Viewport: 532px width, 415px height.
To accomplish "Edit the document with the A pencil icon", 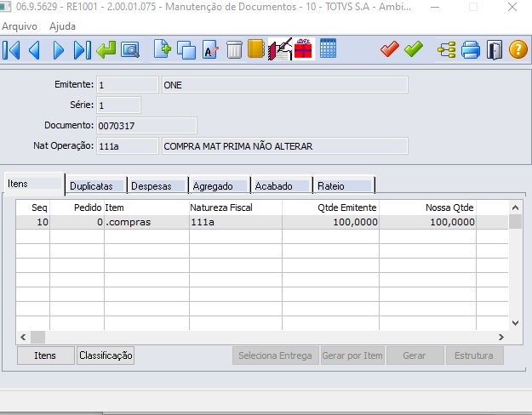I will click(210, 50).
